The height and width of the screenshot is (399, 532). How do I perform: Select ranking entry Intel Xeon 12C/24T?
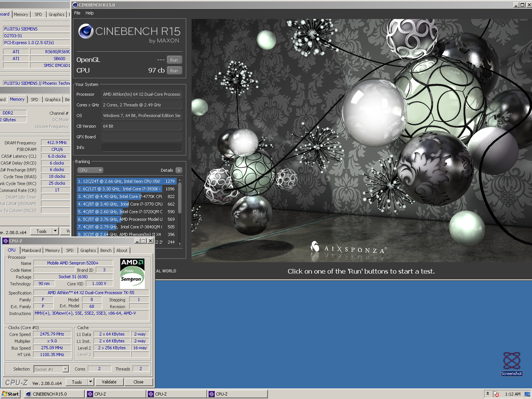click(127, 181)
